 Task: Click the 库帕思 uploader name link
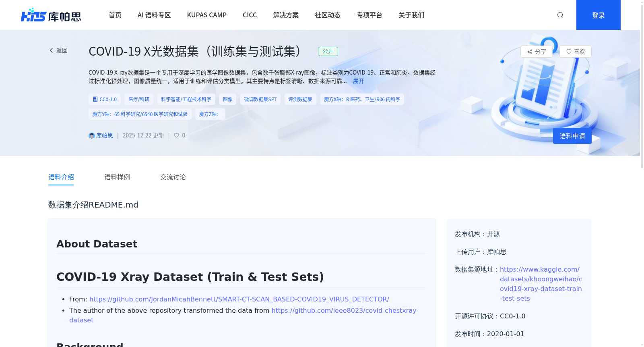click(x=105, y=136)
